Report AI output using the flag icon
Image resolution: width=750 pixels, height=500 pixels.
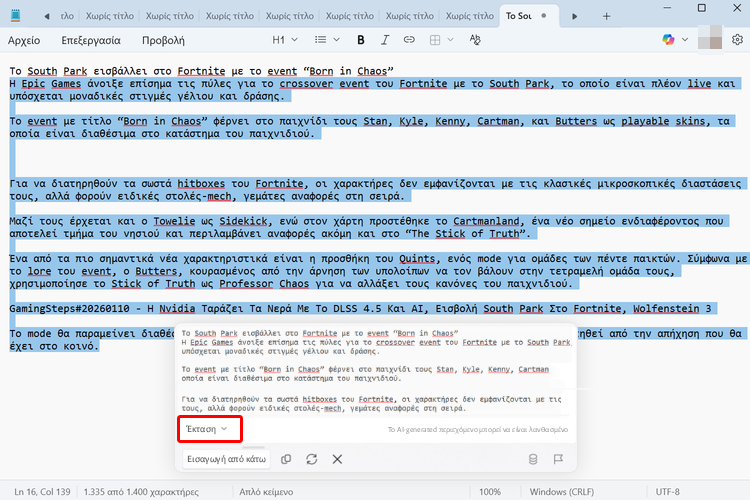coord(558,459)
